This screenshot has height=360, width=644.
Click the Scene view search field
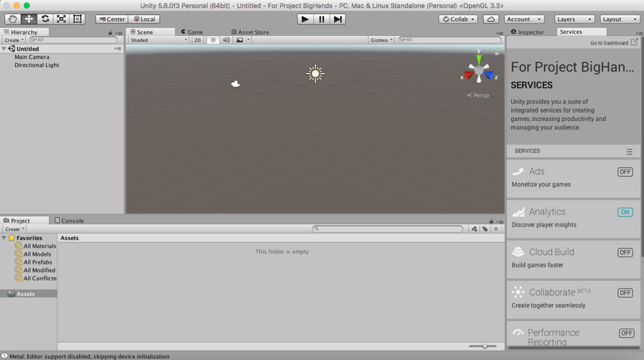coord(450,40)
